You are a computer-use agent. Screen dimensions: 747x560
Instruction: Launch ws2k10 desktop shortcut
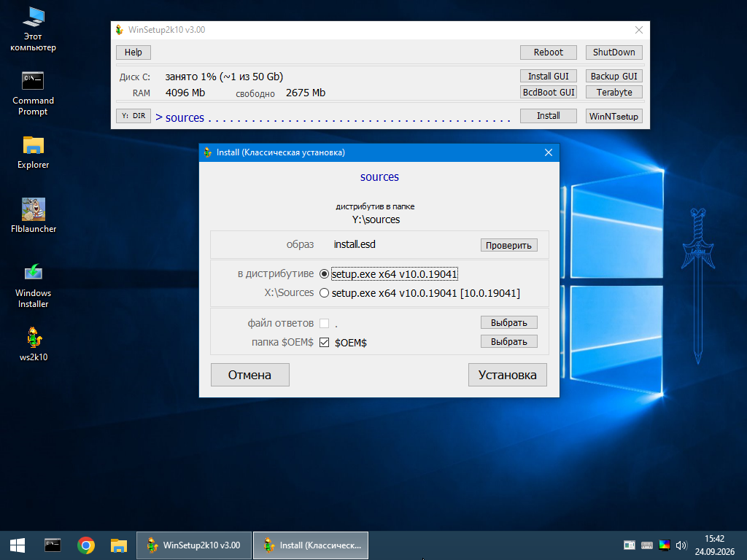coord(34,344)
